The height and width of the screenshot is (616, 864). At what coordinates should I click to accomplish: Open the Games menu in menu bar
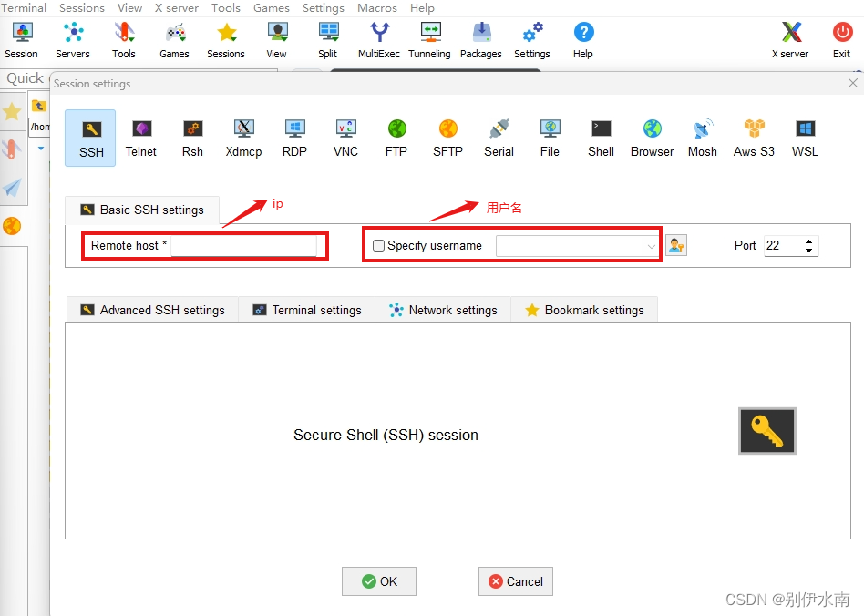[271, 7]
